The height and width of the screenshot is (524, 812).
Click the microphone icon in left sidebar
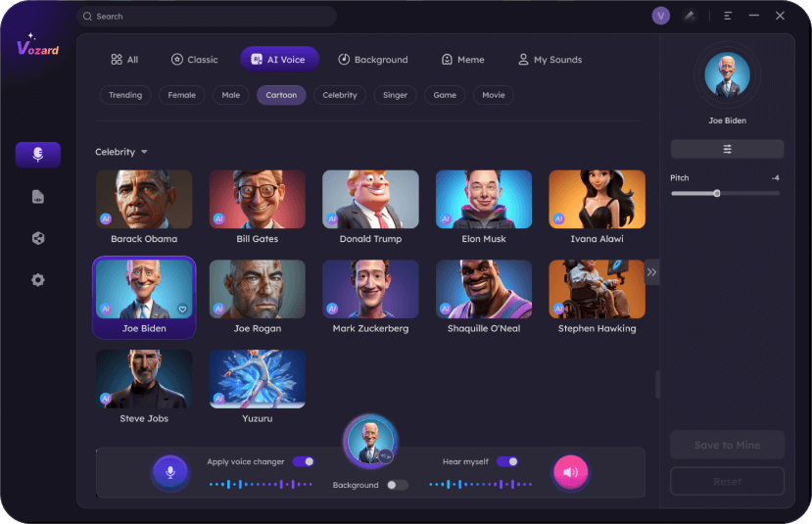pyautogui.click(x=37, y=155)
